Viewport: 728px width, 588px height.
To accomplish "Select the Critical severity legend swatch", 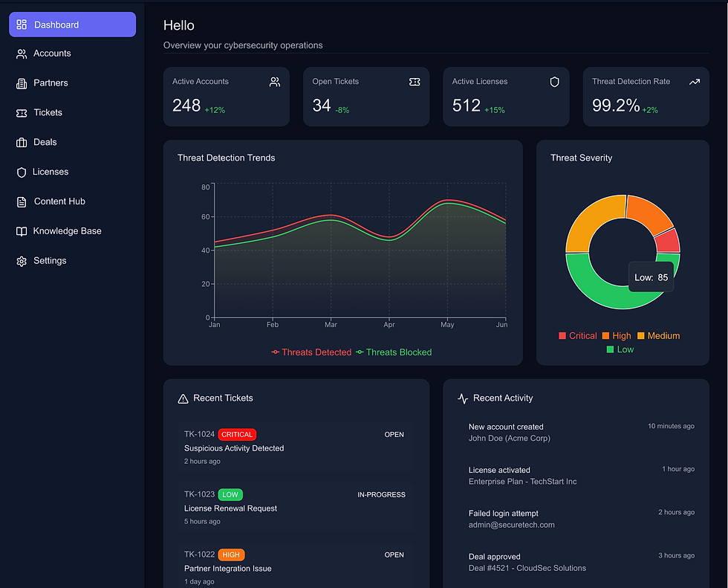I will click(x=562, y=336).
